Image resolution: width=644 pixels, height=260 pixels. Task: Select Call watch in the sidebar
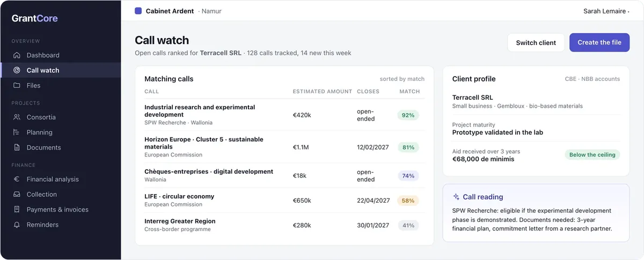61,70
